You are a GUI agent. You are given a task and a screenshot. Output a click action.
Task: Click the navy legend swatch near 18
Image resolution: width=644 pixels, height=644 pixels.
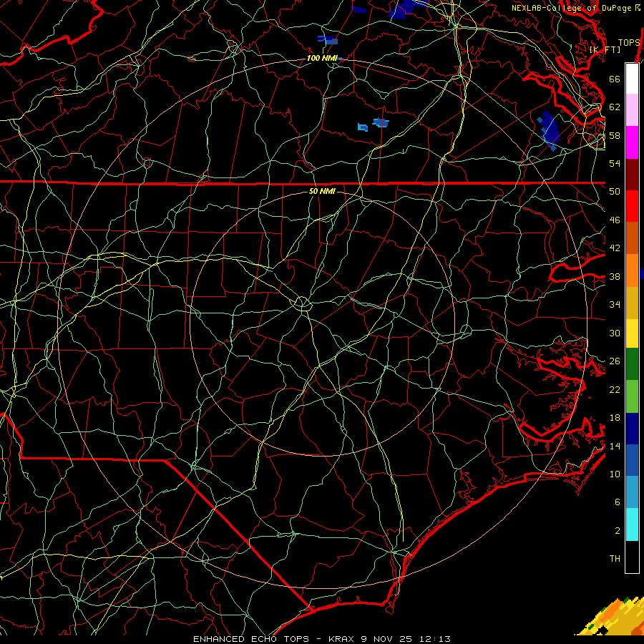[x=632, y=429]
